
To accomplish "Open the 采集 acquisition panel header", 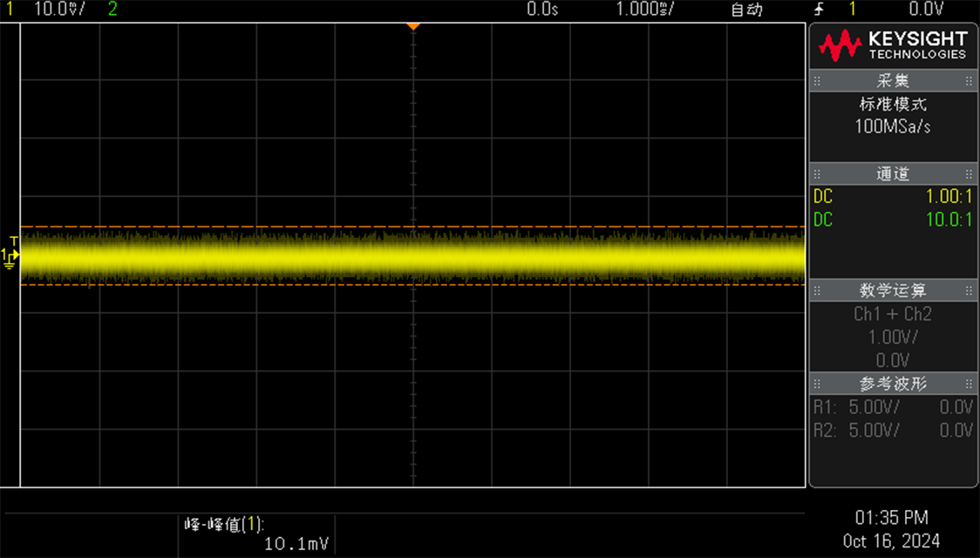I will (x=893, y=81).
